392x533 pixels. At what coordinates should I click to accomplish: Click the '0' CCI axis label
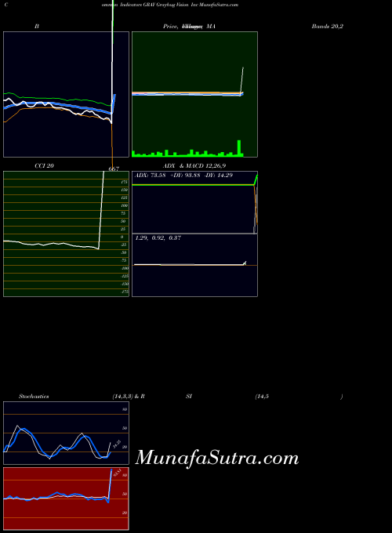[122, 237]
